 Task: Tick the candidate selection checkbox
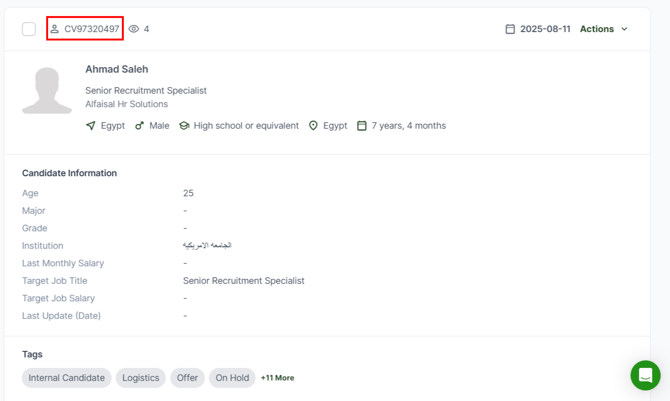pyautogui.click(x=29, y=29)
